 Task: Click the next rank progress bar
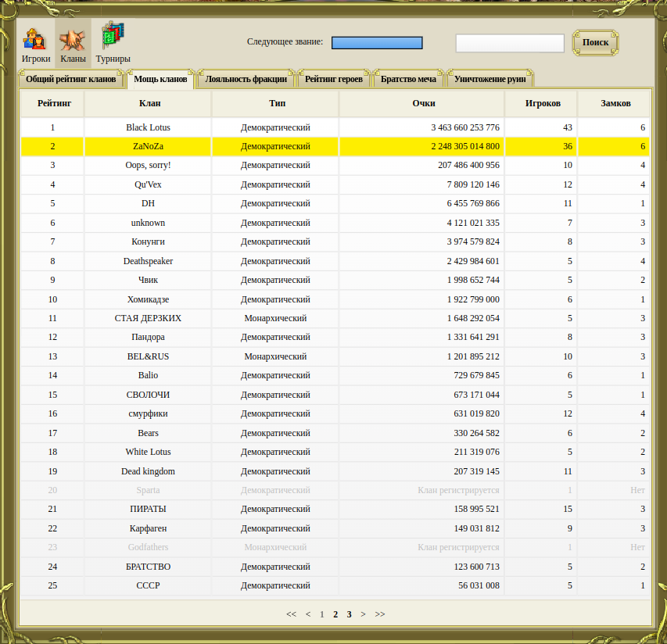pos(377,43)
